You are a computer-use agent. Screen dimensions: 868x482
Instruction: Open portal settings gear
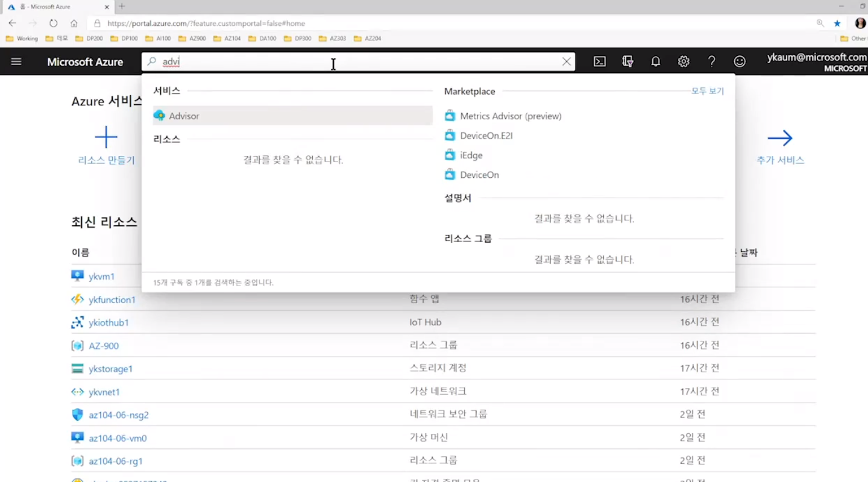[x=684, y=61]
